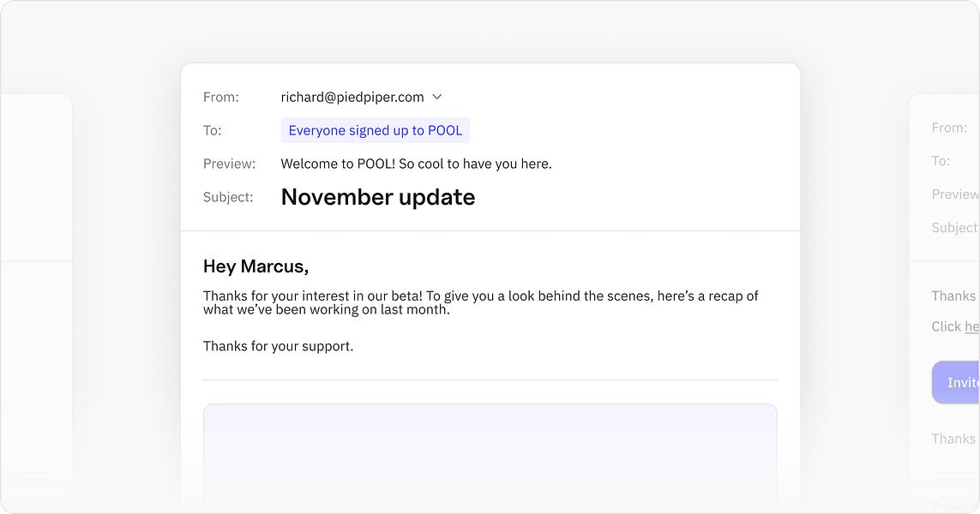Image resolution: width=980 pixels, height=514 pixels.
Task: Click the 'From:' field on right card
Action: click(949, 128)
